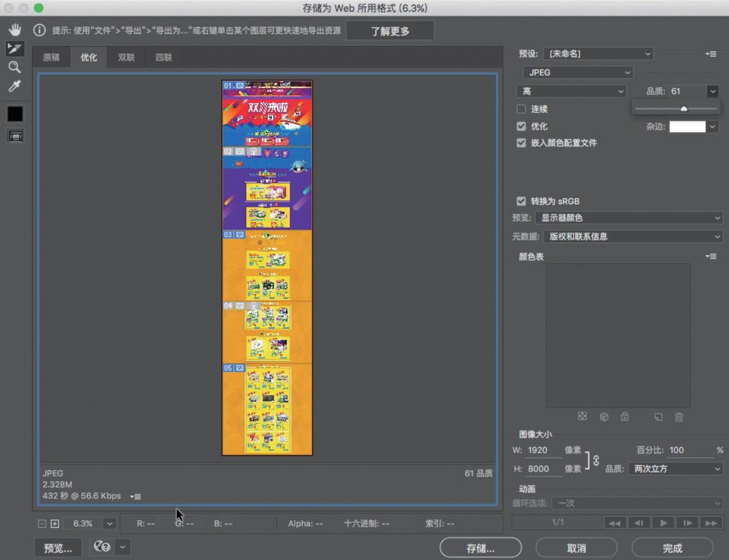
Task: Select the Eyedropper tool
Action: (x=15, y=86)
